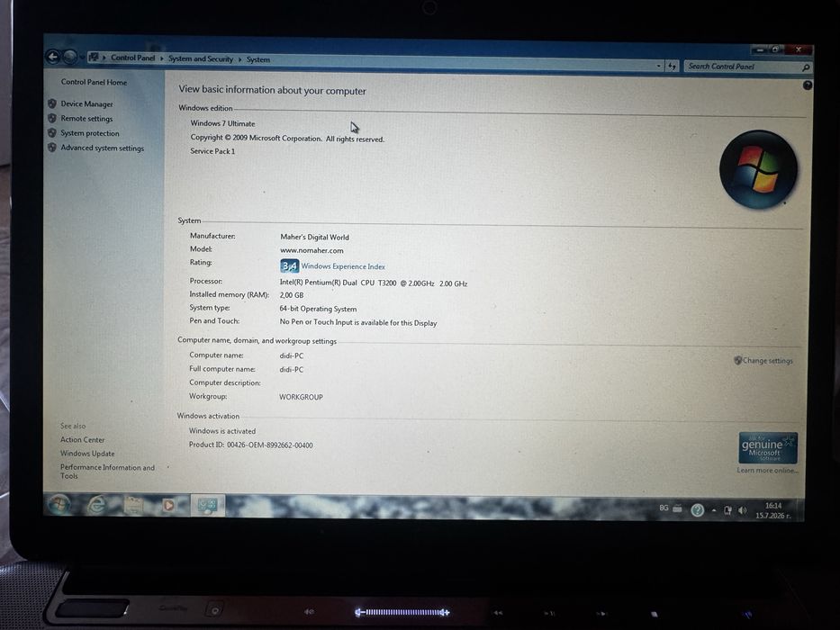Click the Forward navigation arrow
Image resolution: width=840 pixels, height=630 pixels.
[70, 57]
